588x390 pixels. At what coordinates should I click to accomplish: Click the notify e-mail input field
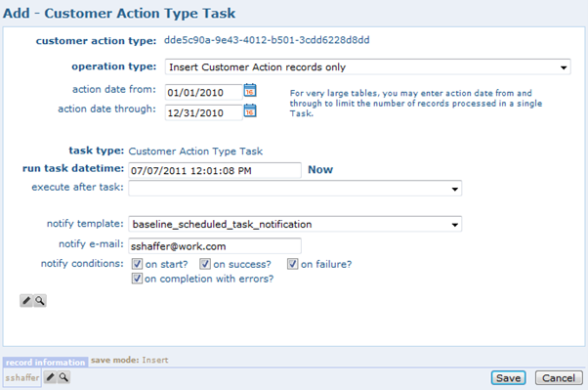(215, 246)
